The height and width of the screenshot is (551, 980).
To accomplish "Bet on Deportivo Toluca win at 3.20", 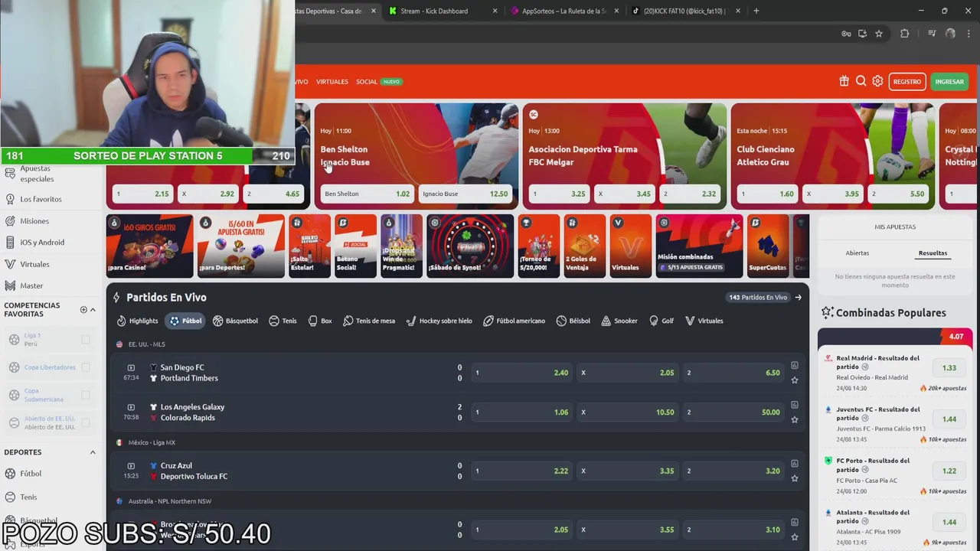I will (x=733, y=471).
